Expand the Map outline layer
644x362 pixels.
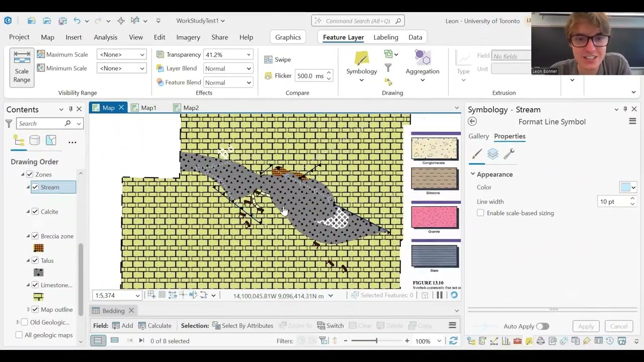[28, 310]
